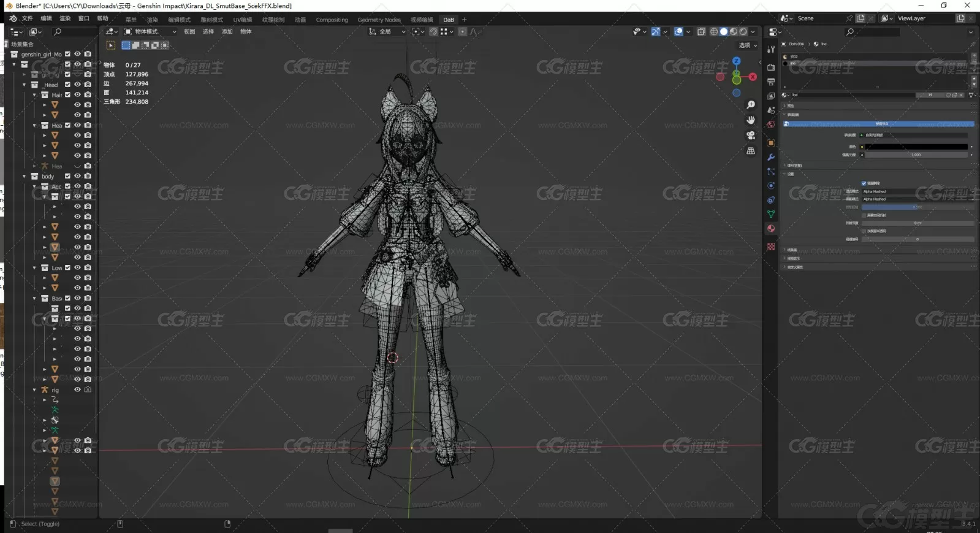Open the 选项 options dropdown in viewport

(748, 45)
